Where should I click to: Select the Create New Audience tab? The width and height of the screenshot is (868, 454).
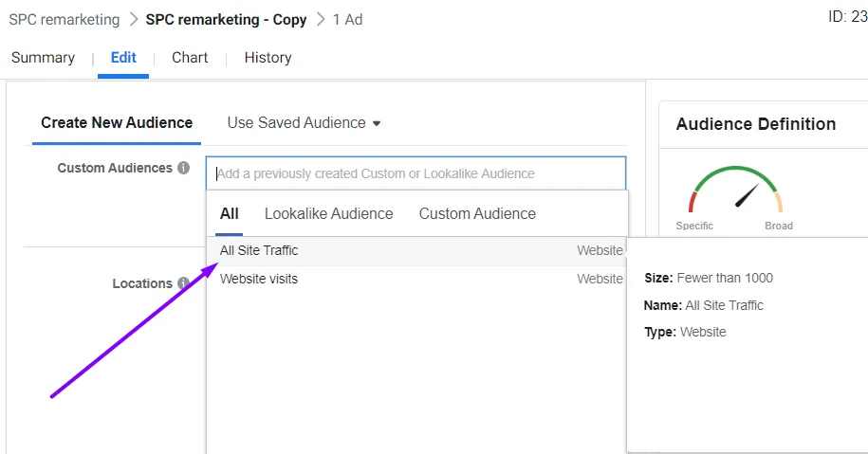(117, 123)
